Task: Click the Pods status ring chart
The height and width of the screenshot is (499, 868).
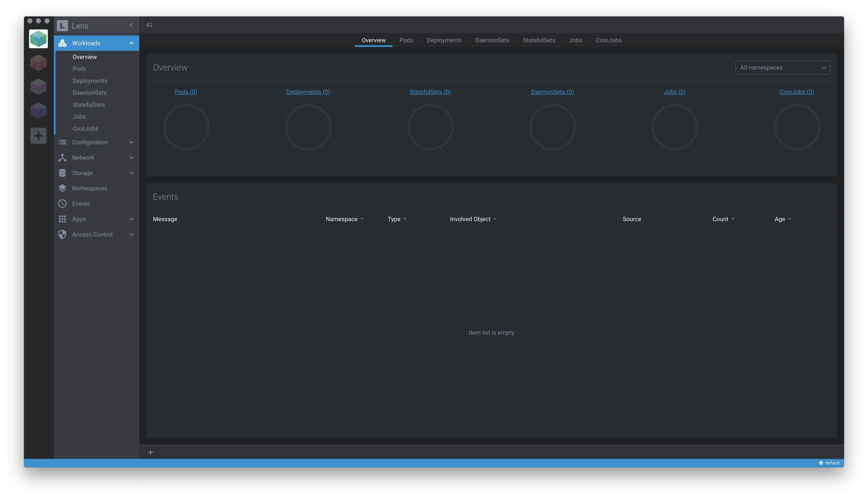Action: (186, 127)
